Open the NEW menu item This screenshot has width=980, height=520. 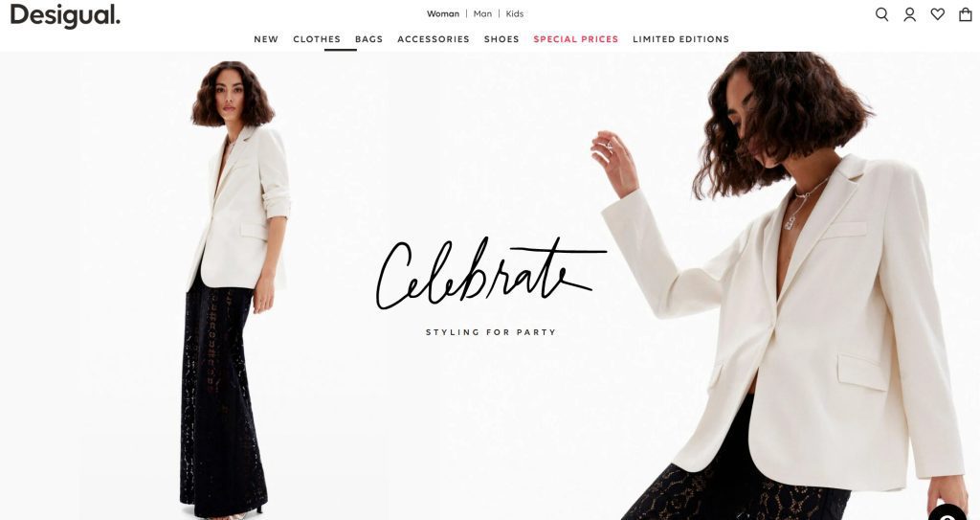tap(266, 39)
